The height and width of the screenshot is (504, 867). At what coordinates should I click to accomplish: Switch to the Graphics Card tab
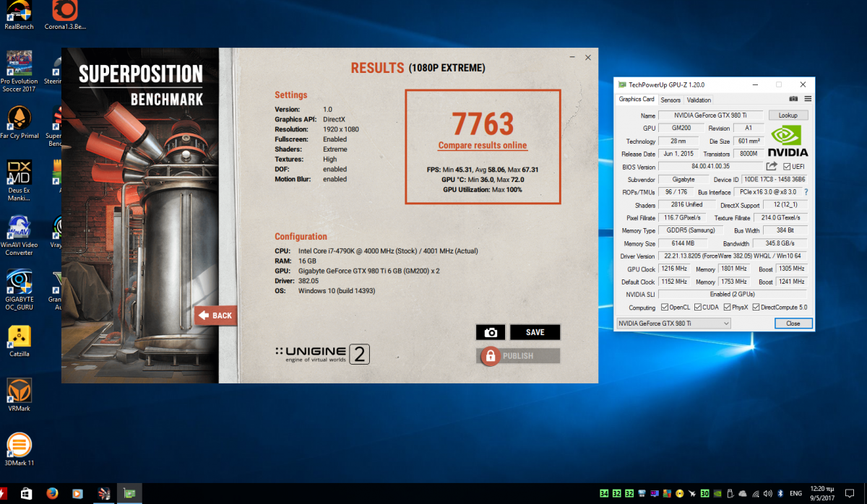(637, 100)
